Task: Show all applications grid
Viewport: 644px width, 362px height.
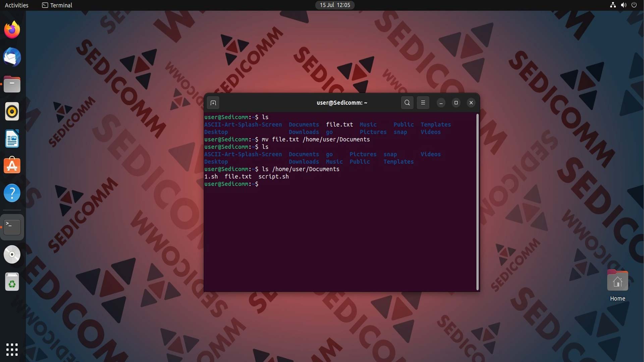Action: pos(12,350)
